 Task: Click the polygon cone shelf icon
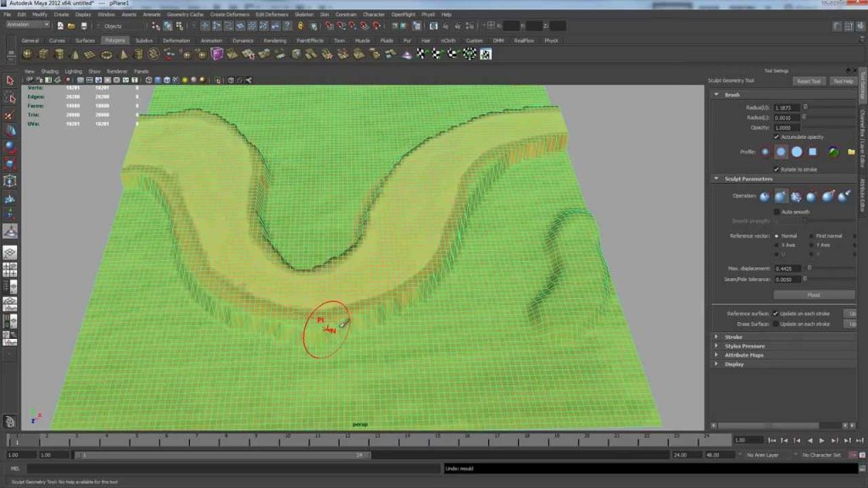tap(75, 54)
